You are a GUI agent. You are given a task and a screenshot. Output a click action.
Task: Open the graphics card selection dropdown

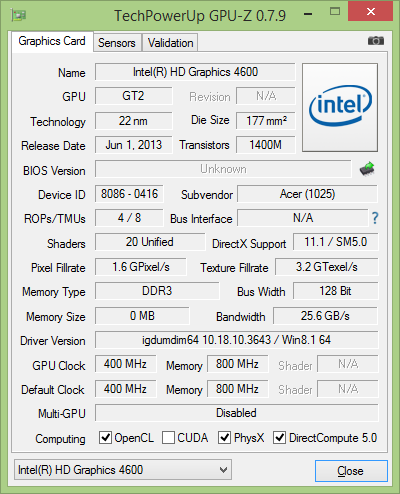123,470
